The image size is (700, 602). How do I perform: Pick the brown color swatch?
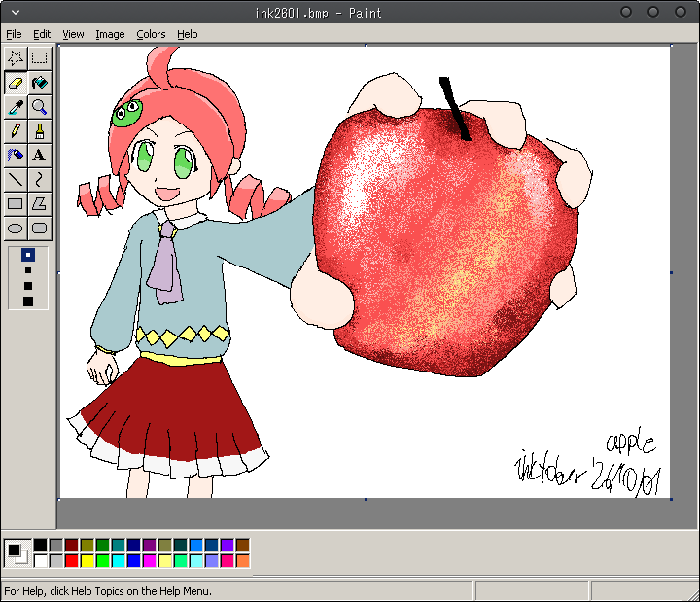[243, 545]
